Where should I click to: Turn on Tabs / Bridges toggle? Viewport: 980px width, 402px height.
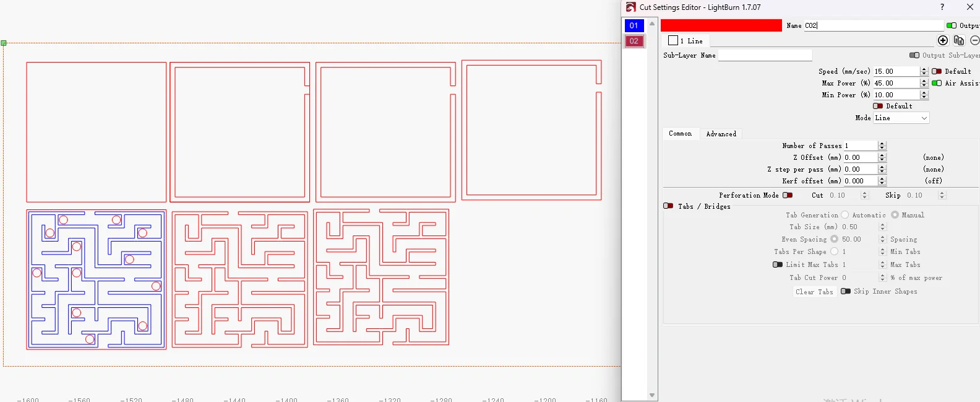tap(668, 206)
